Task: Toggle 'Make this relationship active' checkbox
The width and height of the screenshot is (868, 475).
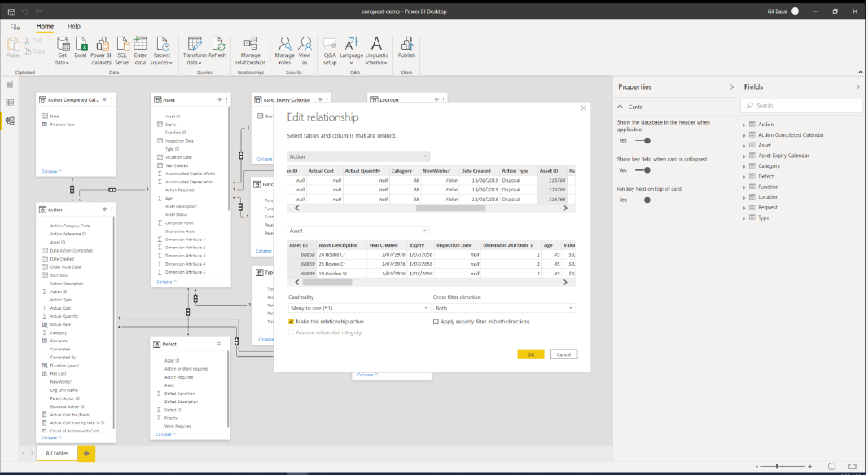Action: pos(292,322)
